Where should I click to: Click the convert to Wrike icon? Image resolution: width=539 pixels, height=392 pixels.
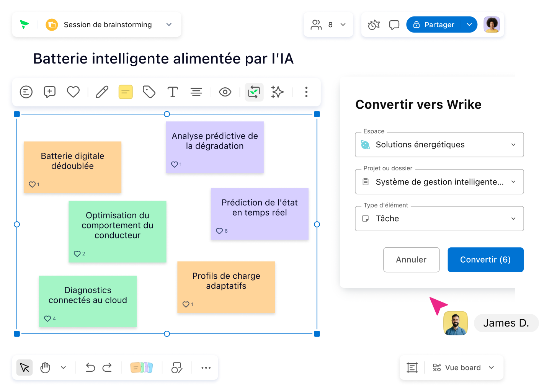254,92
